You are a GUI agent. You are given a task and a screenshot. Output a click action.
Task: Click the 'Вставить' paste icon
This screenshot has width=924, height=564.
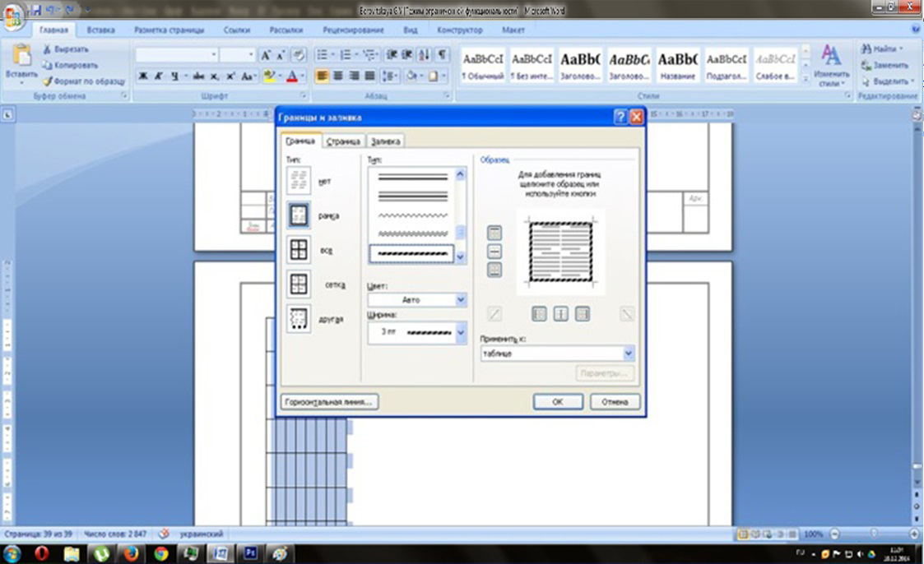point(21,56)
